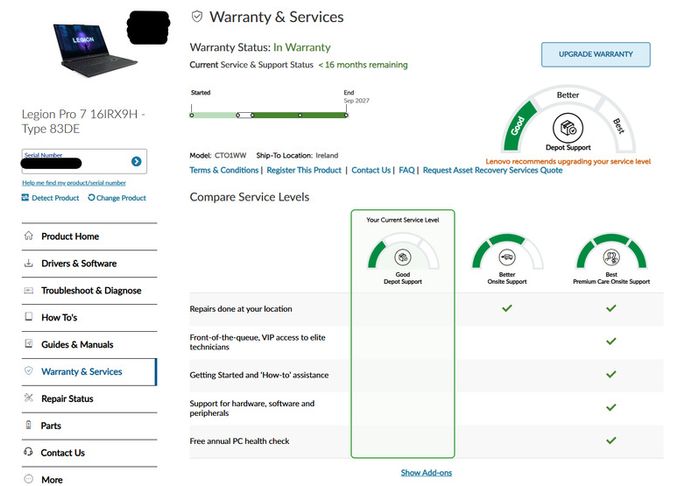Click checkmark for Getting Started assistance row
The height and width of the screenshot is (486, 700).
[611, 374]
